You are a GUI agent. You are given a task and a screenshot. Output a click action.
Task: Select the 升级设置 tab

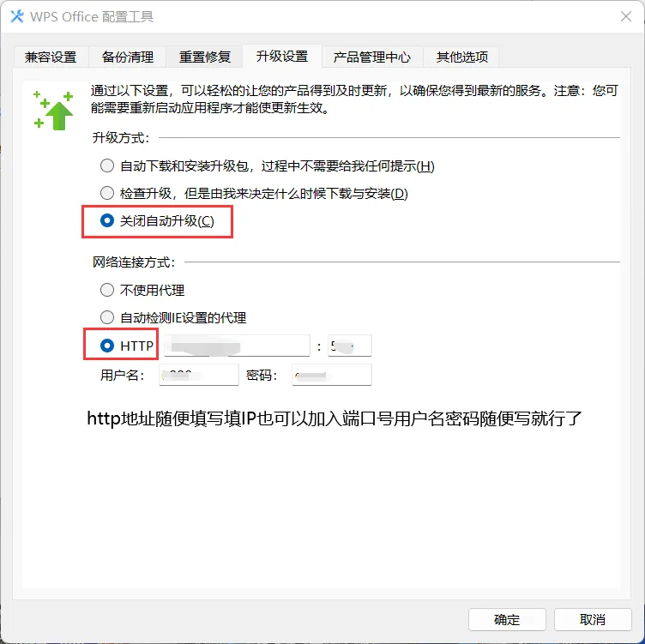pos(282,56)
